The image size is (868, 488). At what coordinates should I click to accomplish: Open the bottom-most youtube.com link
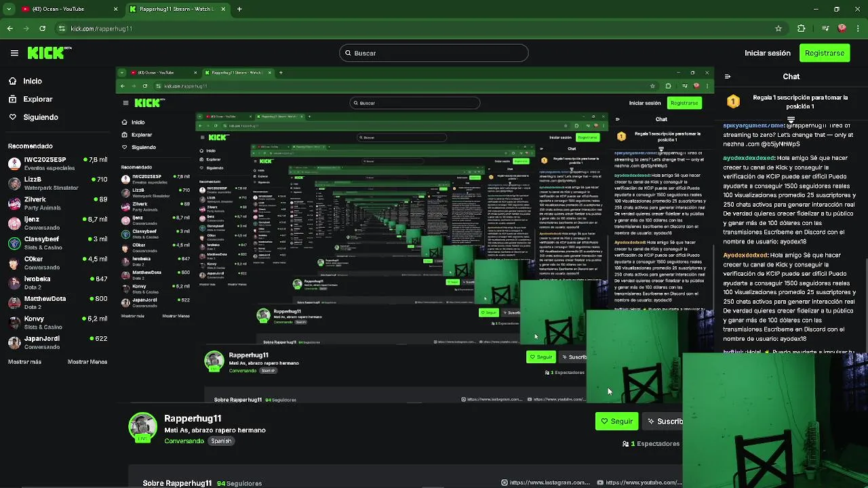point(639,483)
